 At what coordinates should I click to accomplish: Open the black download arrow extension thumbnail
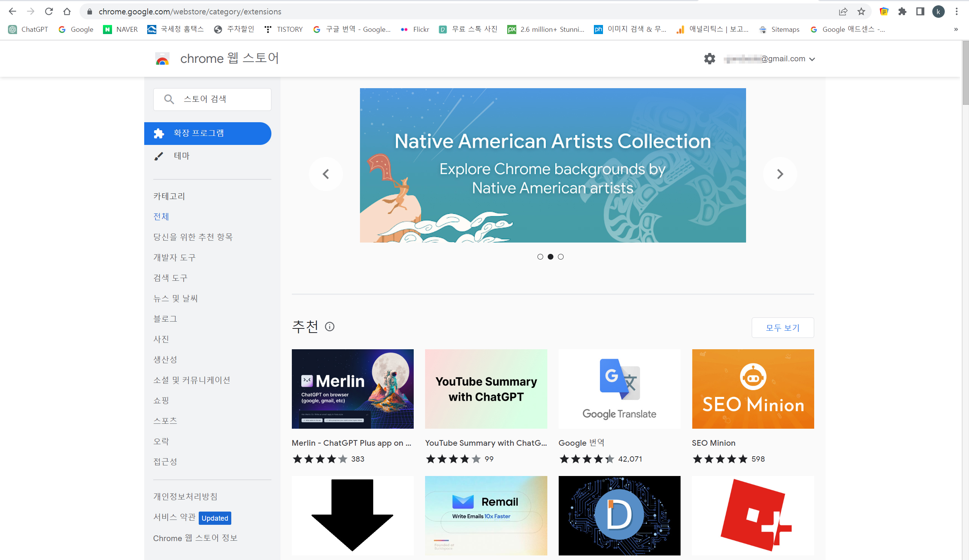coord(353,515)
